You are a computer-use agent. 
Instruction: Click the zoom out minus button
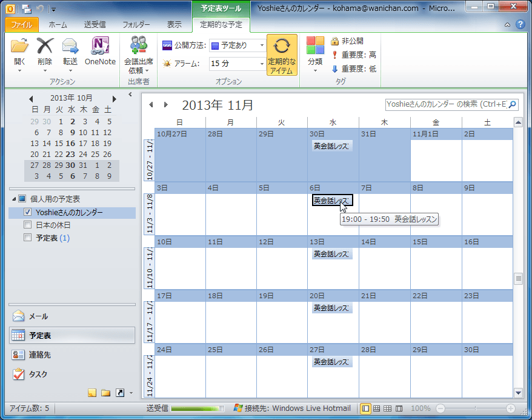pyautogui.click(x=440, y=408)
